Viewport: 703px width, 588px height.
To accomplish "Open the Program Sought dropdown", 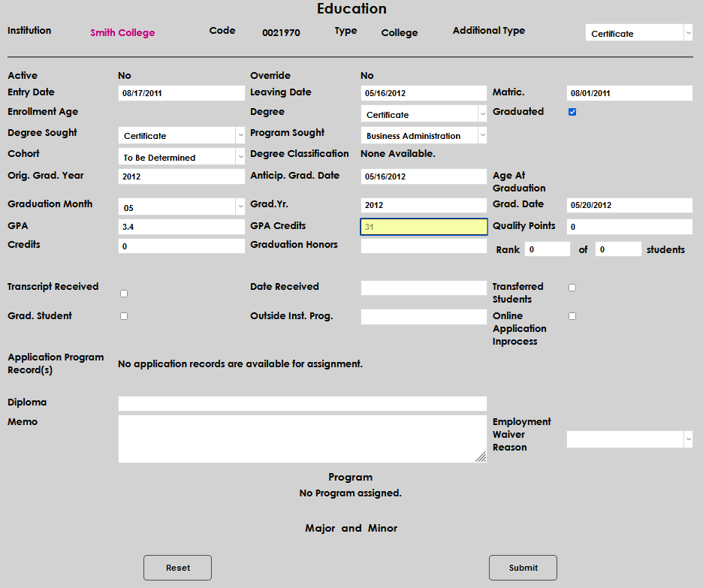I will coord(424,135).
